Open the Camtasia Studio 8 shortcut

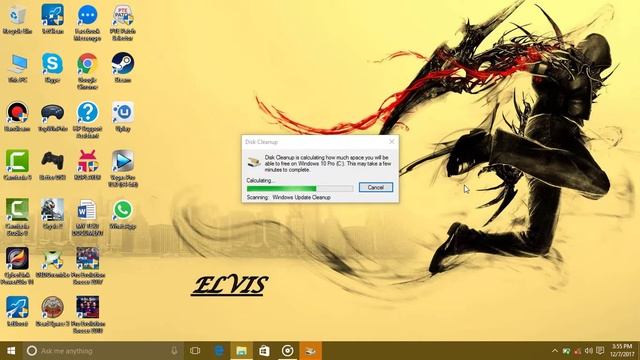pyautogui.click(x=17, y=217)
